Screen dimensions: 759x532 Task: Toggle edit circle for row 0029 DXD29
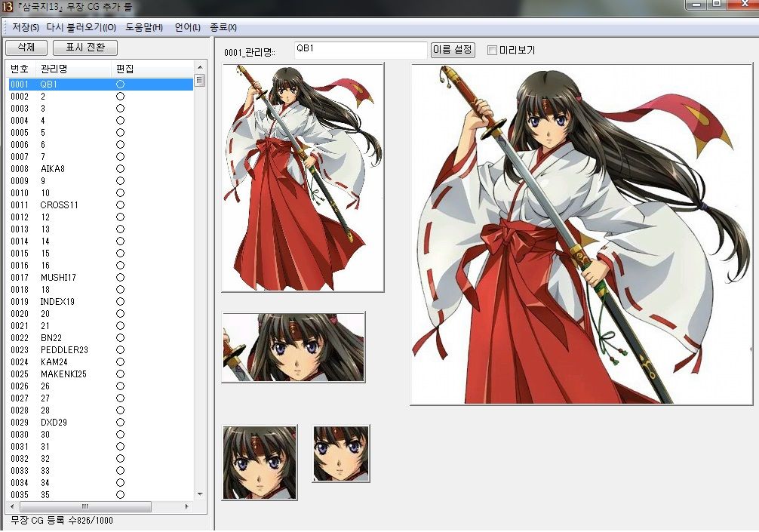point(121,423)
